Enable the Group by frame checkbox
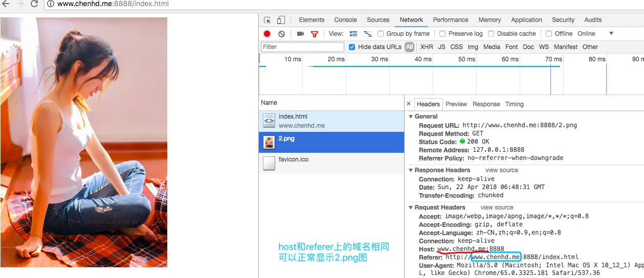The height and width of the screenshot is (278, 644). pos(381,34)
